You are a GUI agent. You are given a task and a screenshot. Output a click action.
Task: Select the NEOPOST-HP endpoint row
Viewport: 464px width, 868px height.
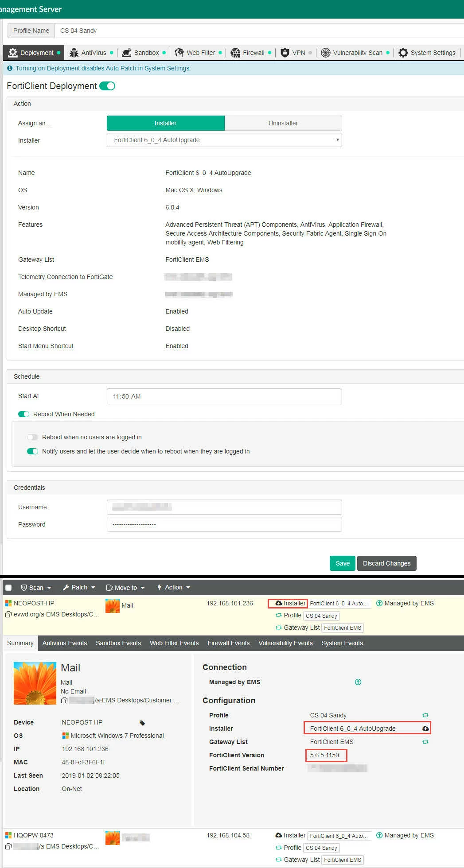point(233,615)
